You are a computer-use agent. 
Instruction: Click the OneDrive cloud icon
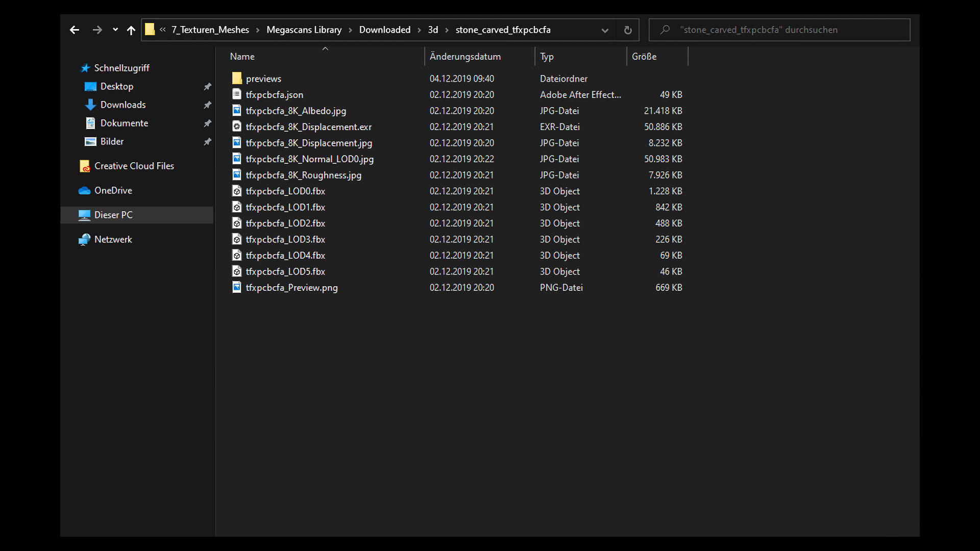coord(84,190)
